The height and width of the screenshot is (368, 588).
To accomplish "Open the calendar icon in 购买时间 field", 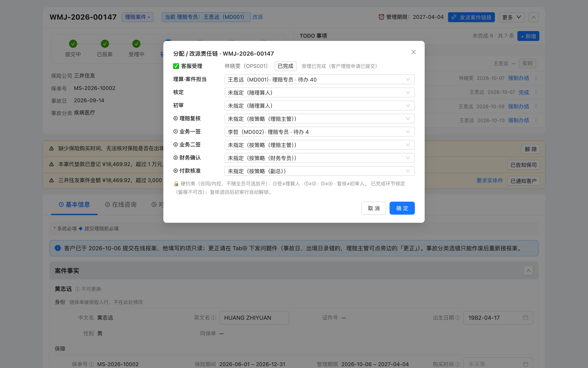I will pyautogui.click(x=526, y=364).
